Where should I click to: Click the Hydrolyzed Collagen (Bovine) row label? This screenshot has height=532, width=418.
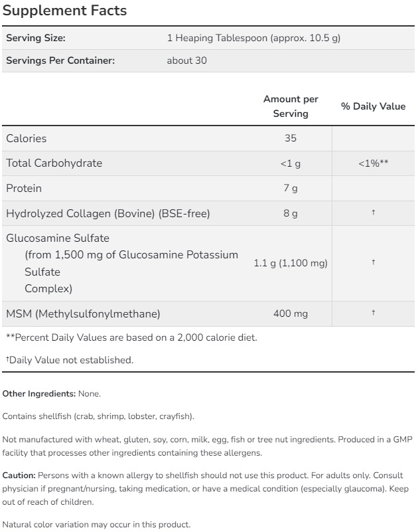coord(108,214)
